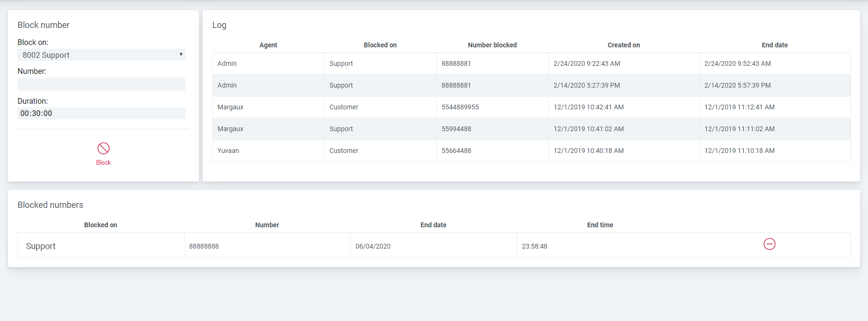Click the 88888888 number in Blocked numbers
The height and width of the screenshot is (321, 868).
[x=204, y=246]
